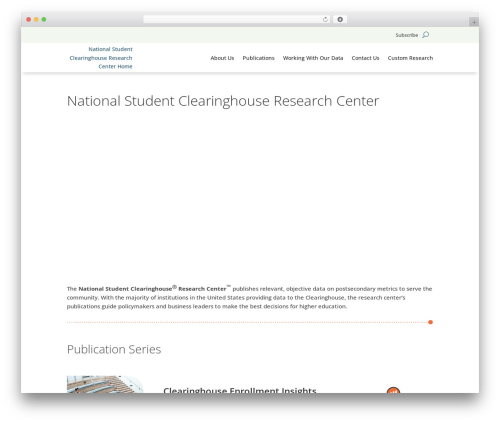Go to Research Center Home logo link

(x=101, y=58)
